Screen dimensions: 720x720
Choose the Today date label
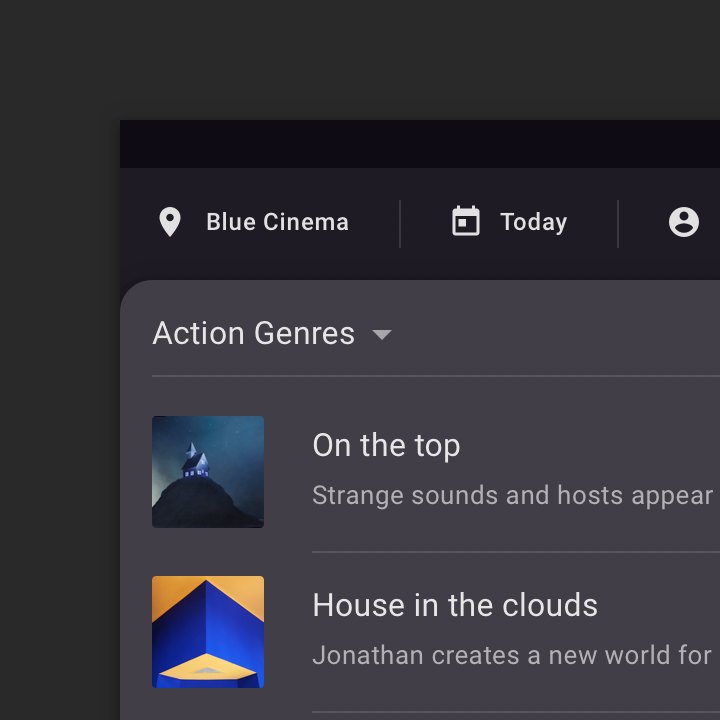534,223
